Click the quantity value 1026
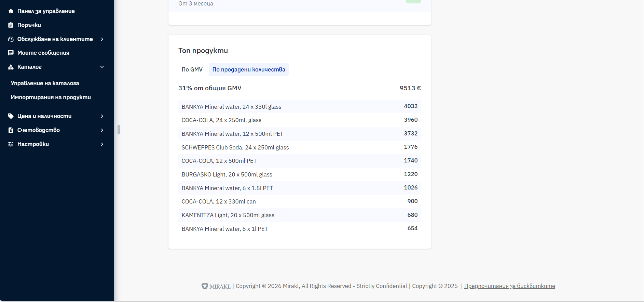 411,187
